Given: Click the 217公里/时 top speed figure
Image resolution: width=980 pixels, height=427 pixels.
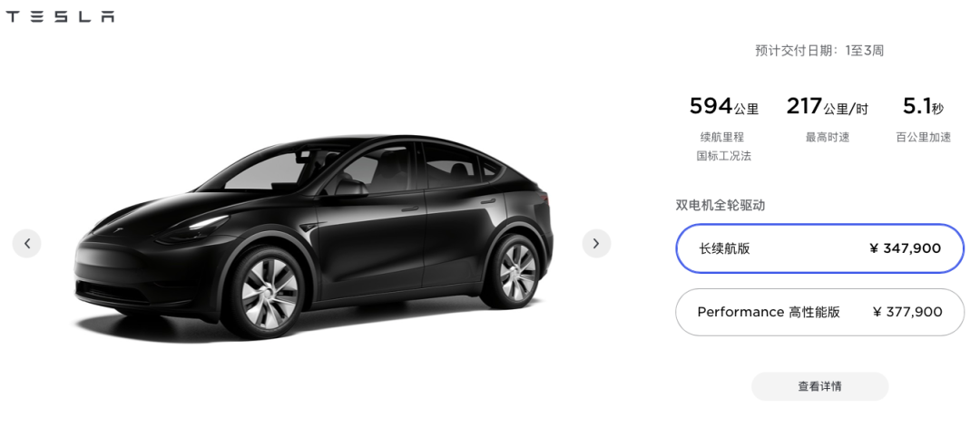Looking at the screenshot, I should [x=827, y=107].
